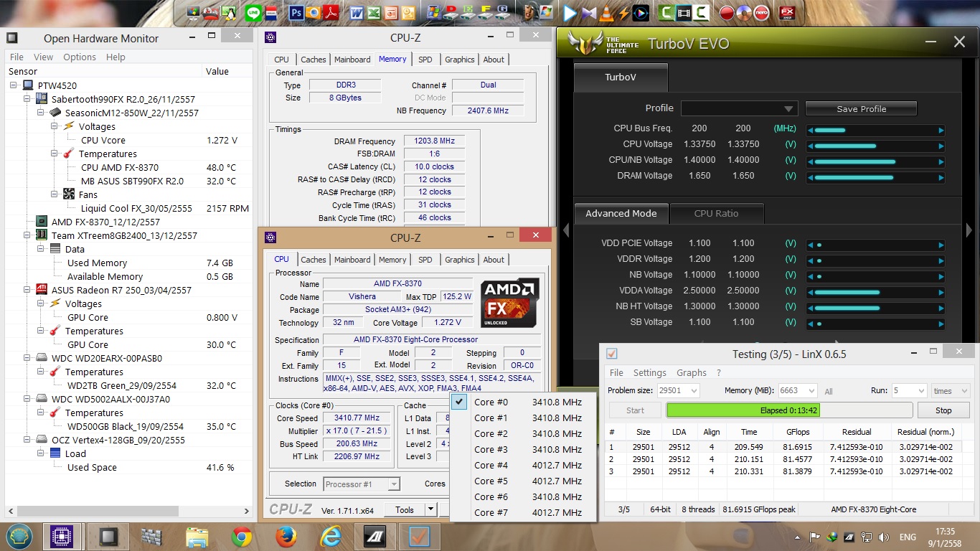Viewport: 980px width, 551px height.
Task: Select Core #4 in the core list
Action: click(x=522, y=465)
